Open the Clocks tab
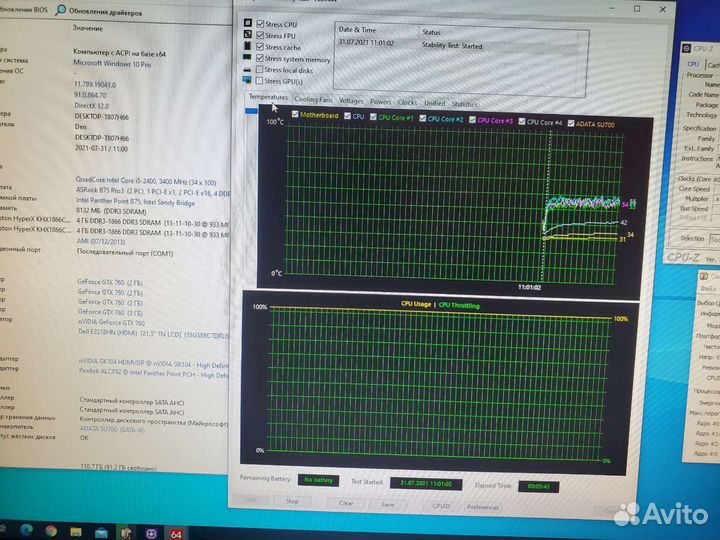This screenshot has width=720, height=540. (407, 102)
